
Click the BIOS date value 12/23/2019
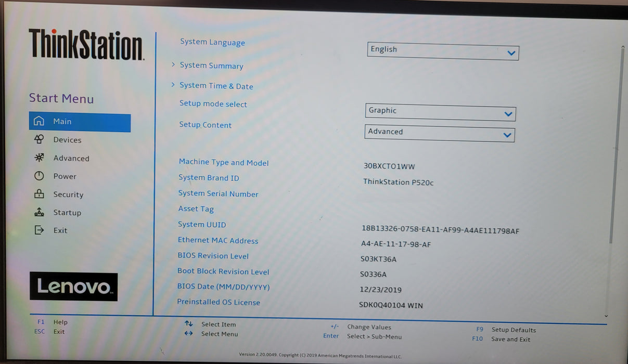coord(380,290)
